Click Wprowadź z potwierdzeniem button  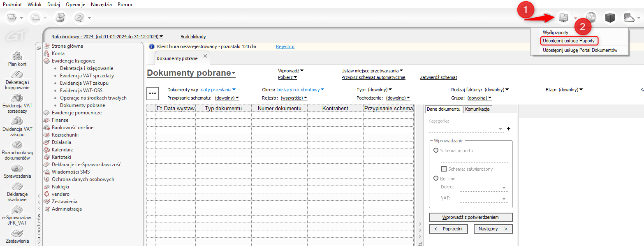470,217
